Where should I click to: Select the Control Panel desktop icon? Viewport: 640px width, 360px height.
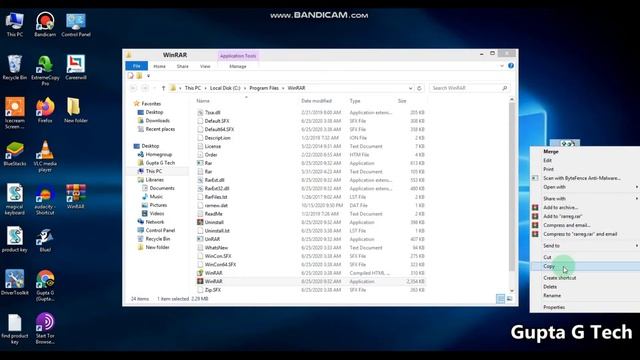point(76,24)
